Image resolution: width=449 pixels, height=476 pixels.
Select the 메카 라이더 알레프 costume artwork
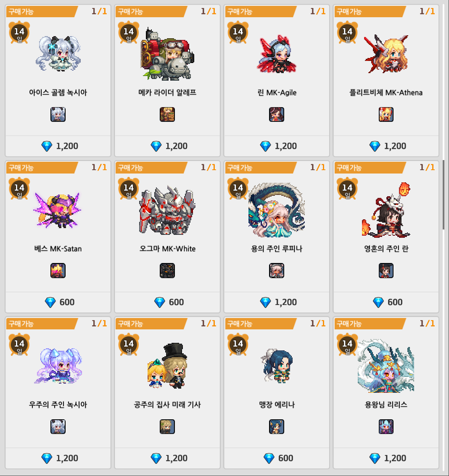[167, 54]
